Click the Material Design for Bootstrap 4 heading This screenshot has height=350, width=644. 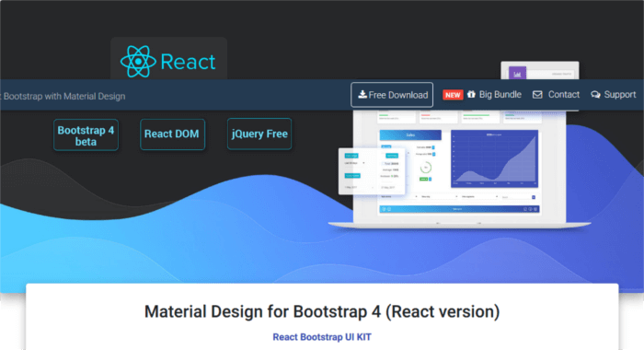tap(322, 311)
